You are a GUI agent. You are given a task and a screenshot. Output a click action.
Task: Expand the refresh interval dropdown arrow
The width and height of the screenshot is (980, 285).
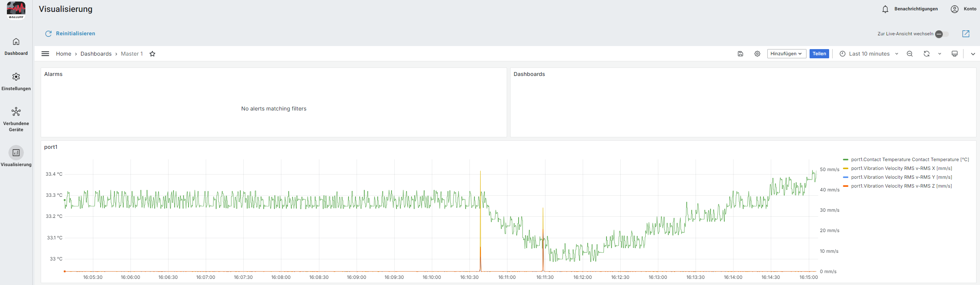(940, 54)
